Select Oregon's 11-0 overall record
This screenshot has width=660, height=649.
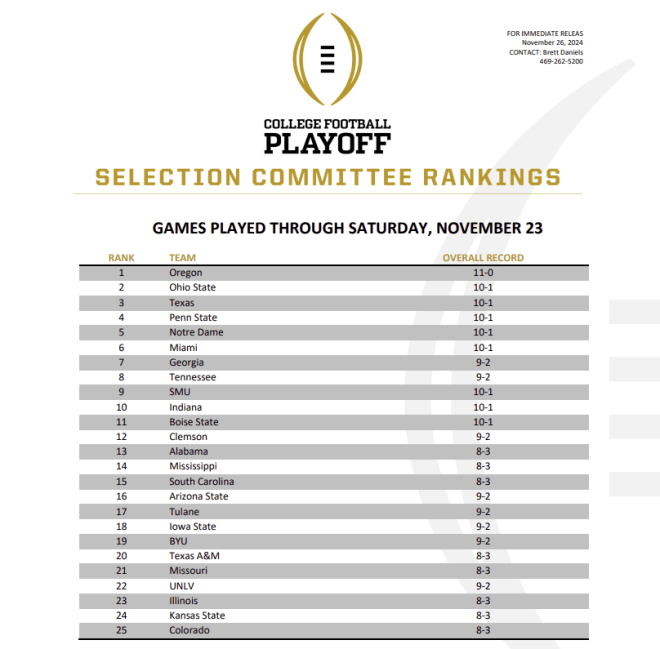(x=483, y=273)
